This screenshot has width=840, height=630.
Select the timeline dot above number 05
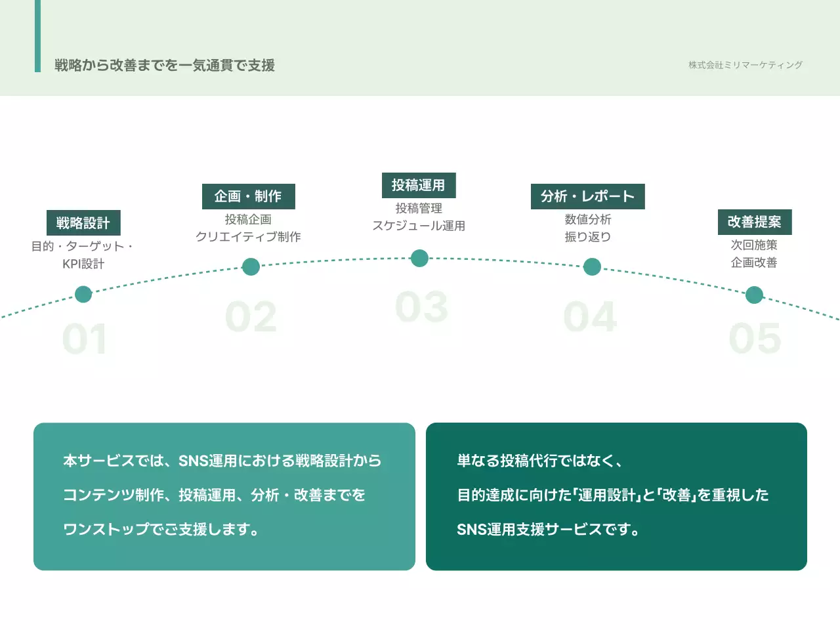(755, 295)
